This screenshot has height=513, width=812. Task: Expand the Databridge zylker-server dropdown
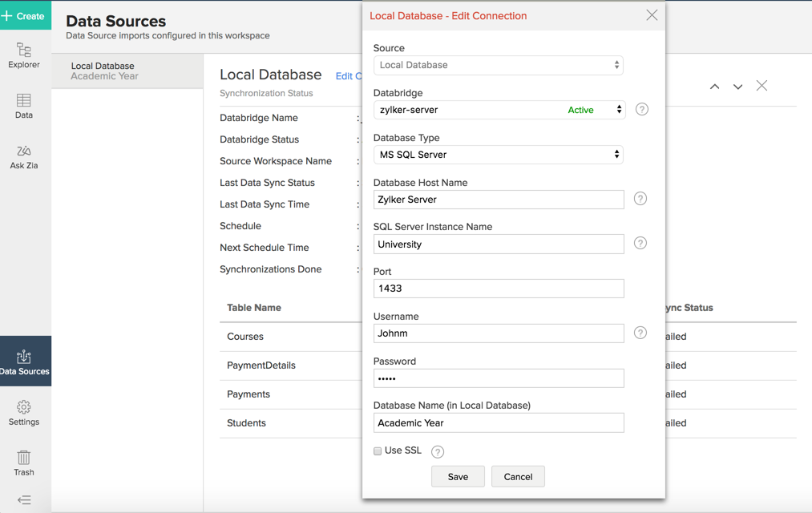pyautogui.click(x=498, y=110)
